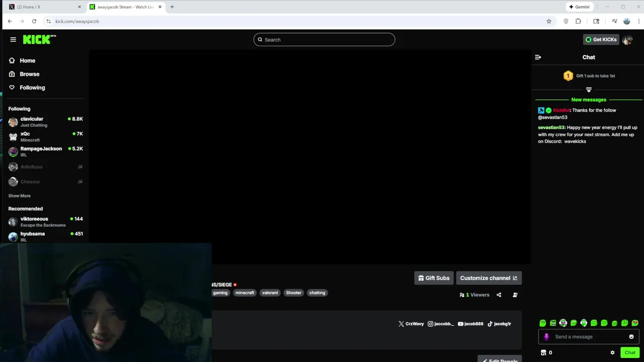The width and height of the screenshot is (644, 362).
Task: Click the share icon beside Viewers
Action: pos(499,295)
